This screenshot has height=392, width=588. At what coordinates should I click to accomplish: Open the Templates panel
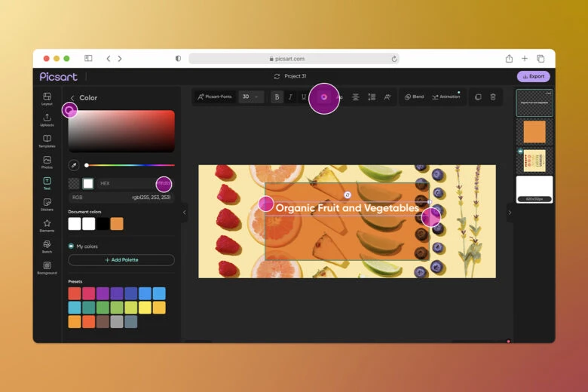pos(47,141)
